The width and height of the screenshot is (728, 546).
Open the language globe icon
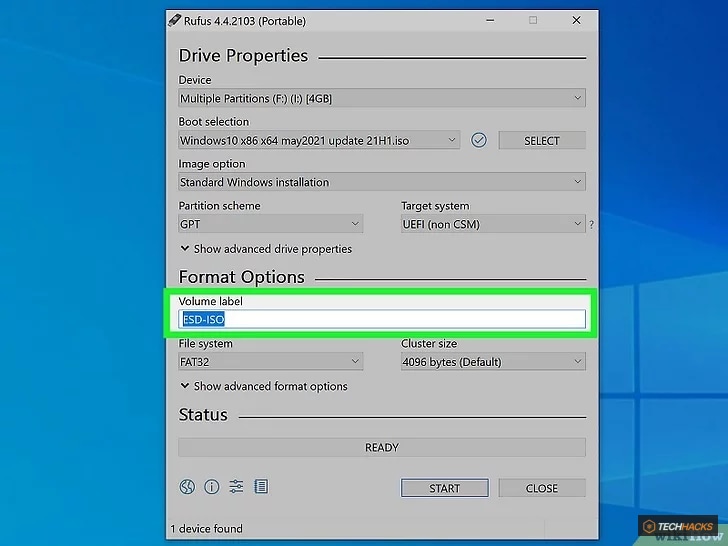[x=187, y=487]
